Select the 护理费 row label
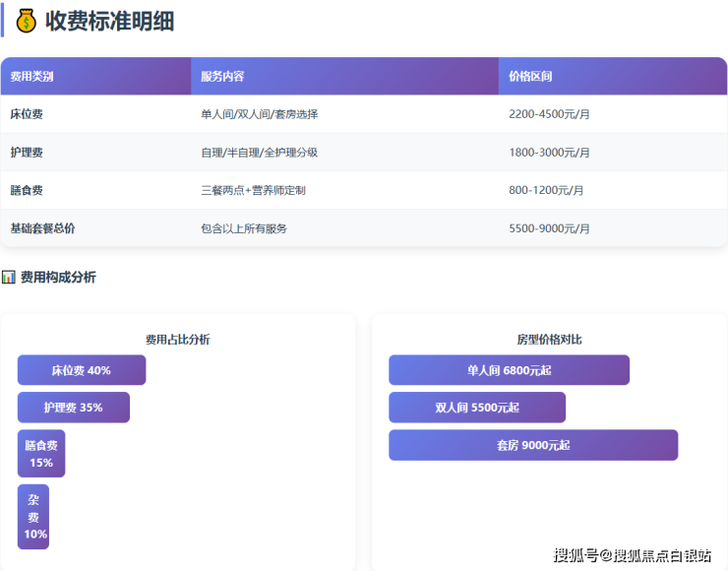This screenshot has height=571, width=728. pyautogui.click(x=27, y=153)
